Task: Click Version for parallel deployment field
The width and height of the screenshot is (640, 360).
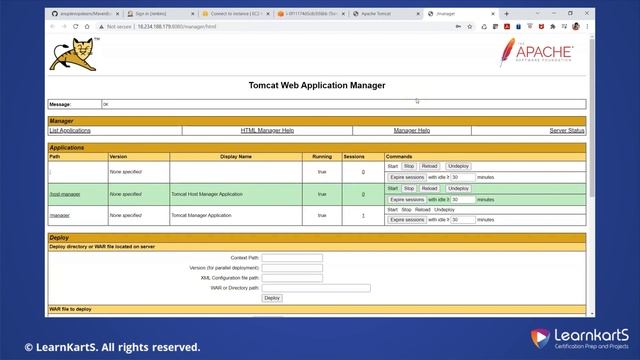Action: click(x=292, y=268)
